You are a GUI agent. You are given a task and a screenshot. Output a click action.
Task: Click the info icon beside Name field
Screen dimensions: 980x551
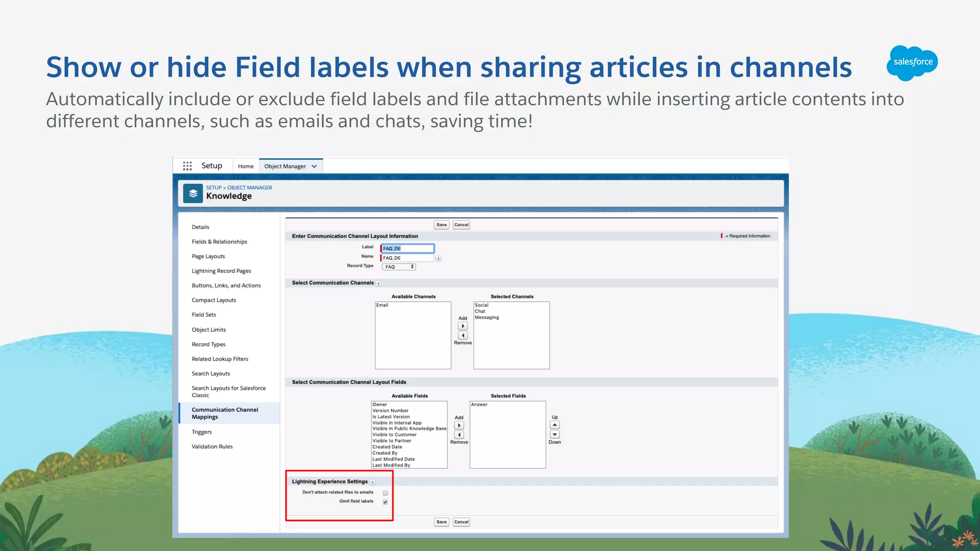pos(438,258)
